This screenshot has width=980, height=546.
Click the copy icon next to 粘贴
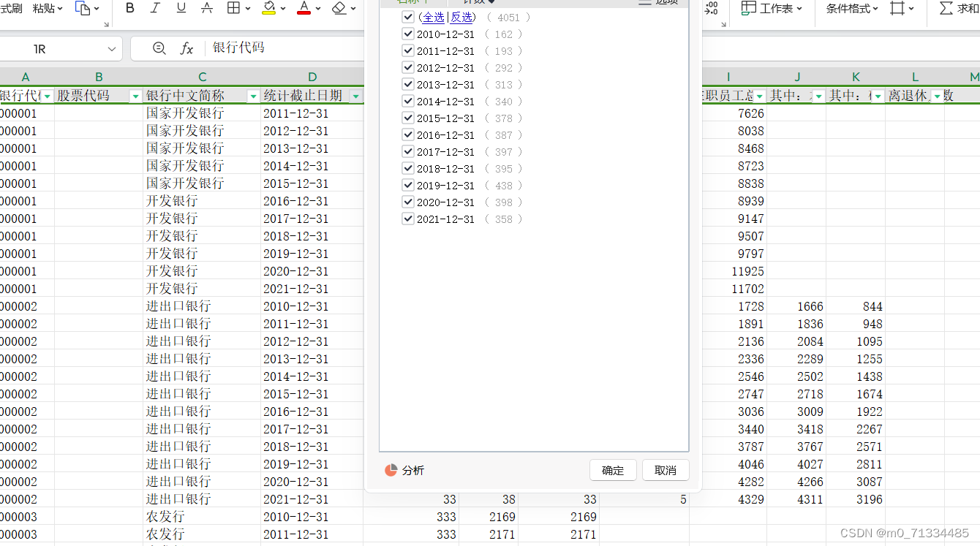point(83,8)
